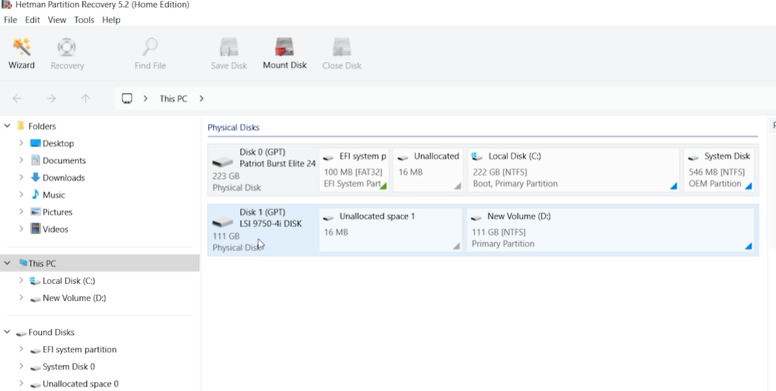Open the View menu
Image resolution: width=776 pixels, height=391 pixels.
(x=57, y=20)
